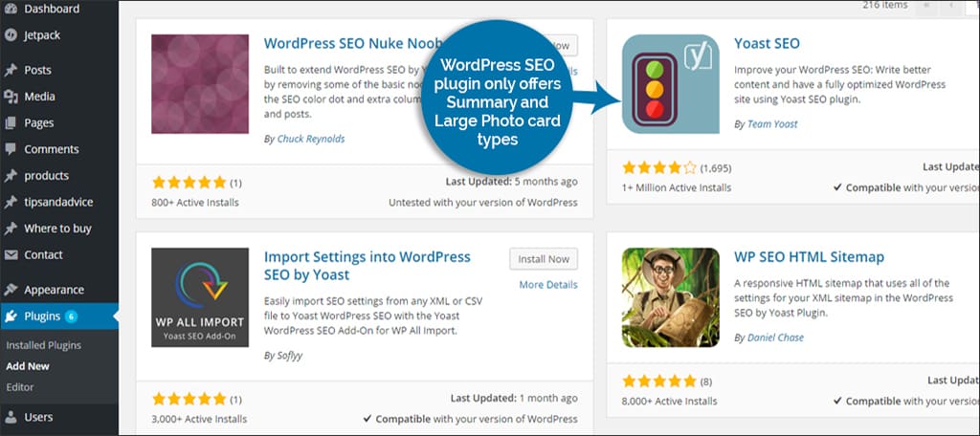Open the Yoast SEO plugin title

click(767, 43)
